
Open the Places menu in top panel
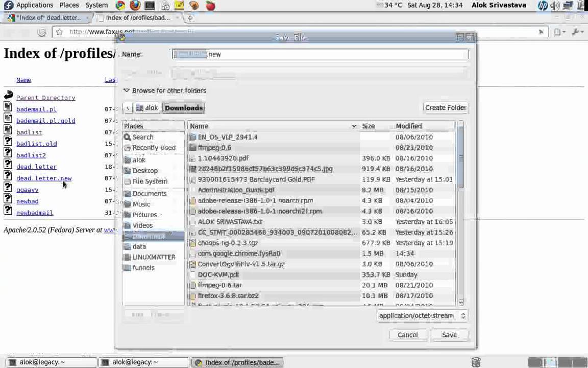(x=69, y=5)
